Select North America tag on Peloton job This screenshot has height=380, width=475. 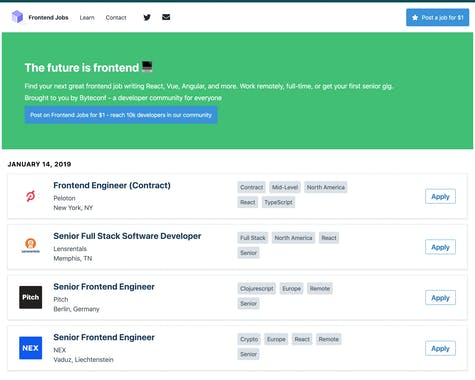click(x=326, y=187)
